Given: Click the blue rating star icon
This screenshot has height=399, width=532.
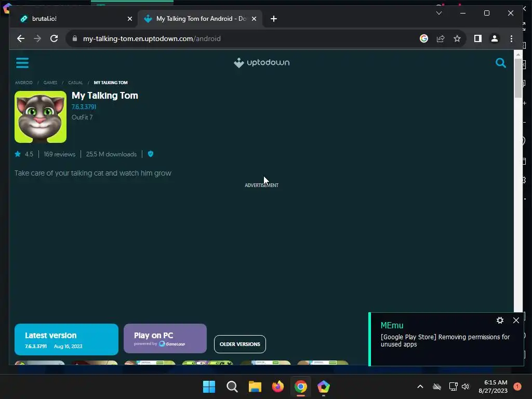Looking at the screenshot, I should pos(18,154).
